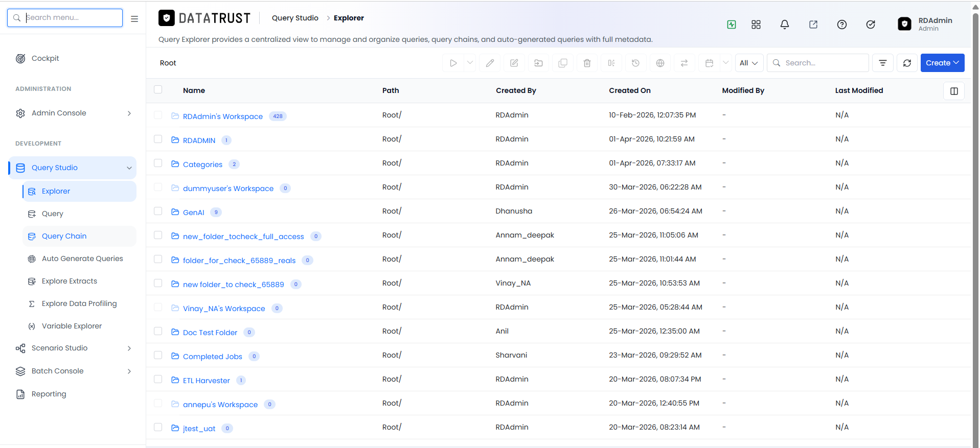Viewport: 980px width, 448px height.
Task: Click the circular check status icon in header
Action: [871, 25]
